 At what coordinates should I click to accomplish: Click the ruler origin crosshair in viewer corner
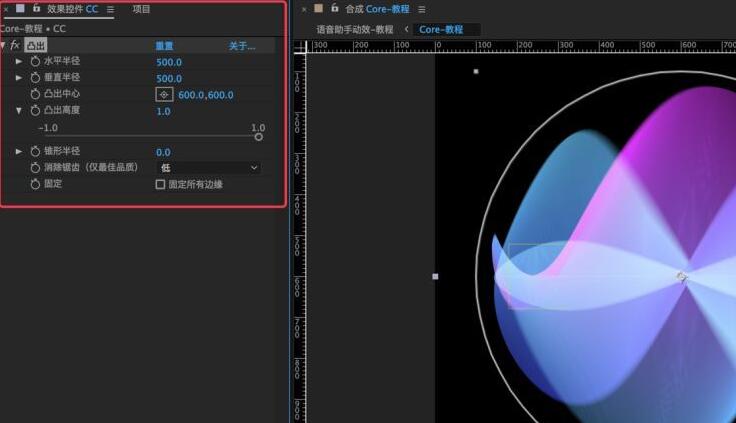pyautogui.click(x=300, y=47)
